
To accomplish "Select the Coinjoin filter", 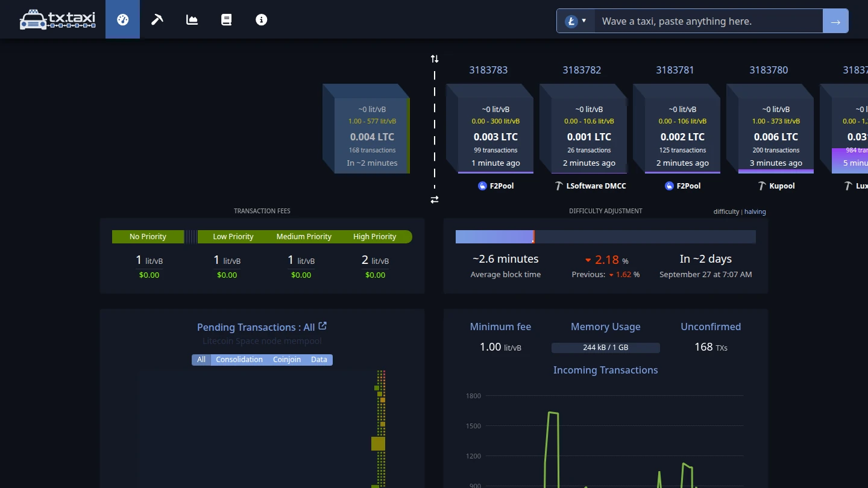I will pyautogui.click(x=287, y=360).
